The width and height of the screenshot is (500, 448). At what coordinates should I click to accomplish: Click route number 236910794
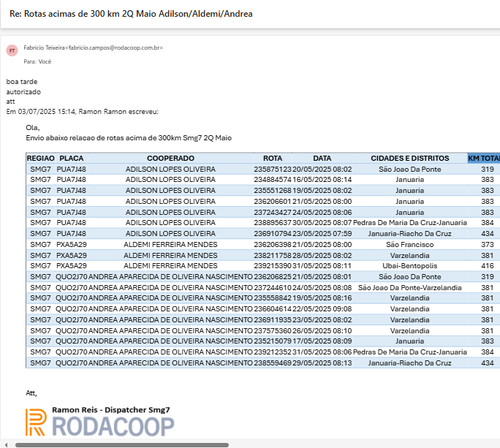point(273,234)
